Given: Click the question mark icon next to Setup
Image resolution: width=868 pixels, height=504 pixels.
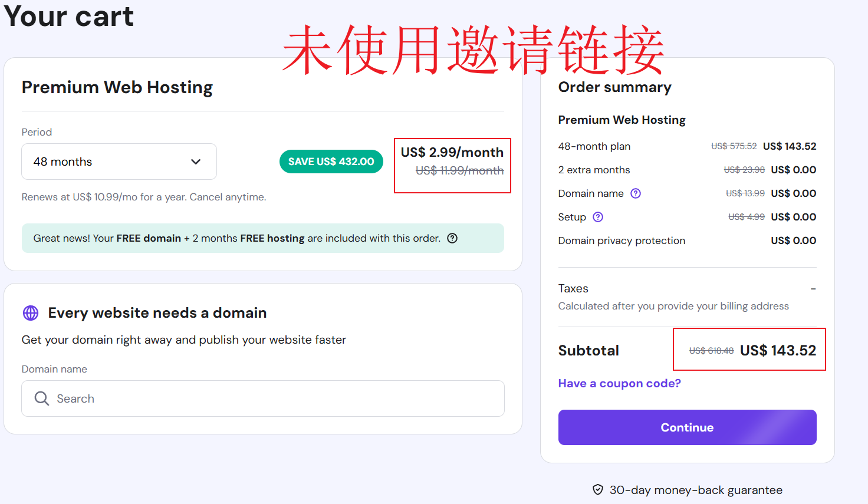Looking at the screenshot, I should pos(598,217).
